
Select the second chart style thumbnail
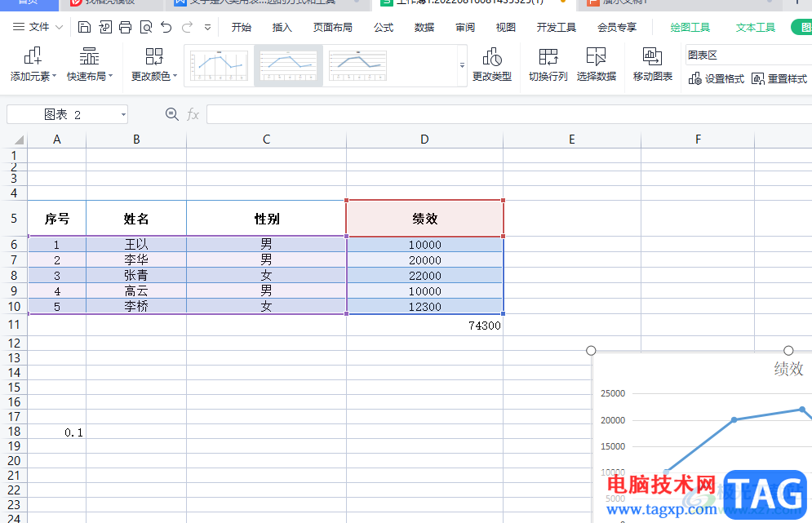point(288,66)
